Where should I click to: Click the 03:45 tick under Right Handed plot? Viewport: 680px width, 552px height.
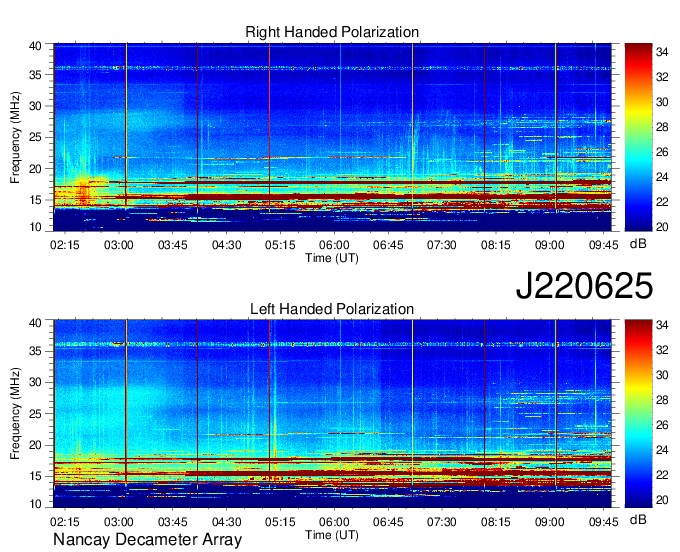click(x=173, y=245)
